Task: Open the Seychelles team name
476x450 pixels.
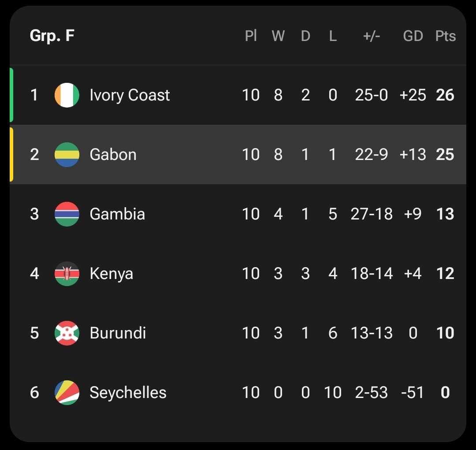Action: pos(128,393)
